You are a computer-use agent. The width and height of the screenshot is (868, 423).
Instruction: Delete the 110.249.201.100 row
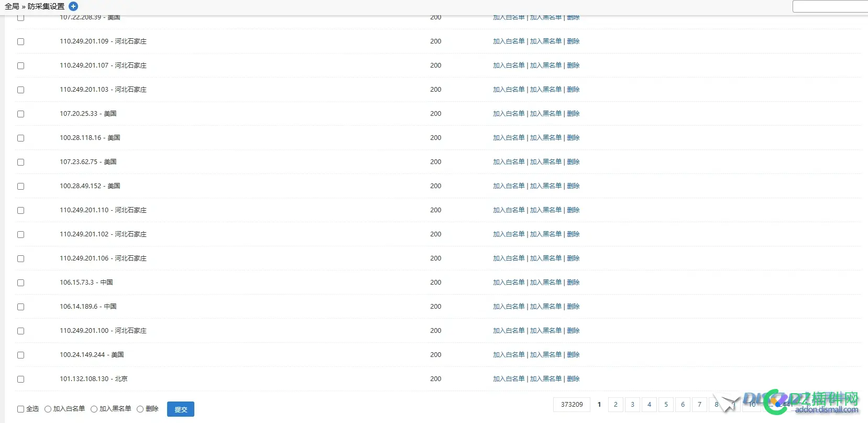tap(573, 331)
